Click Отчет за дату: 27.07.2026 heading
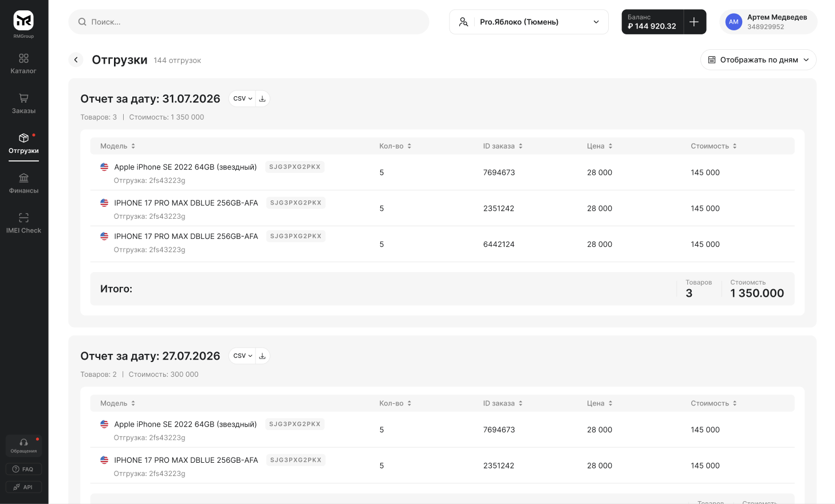This screenshot has height=504, width=835. tap(150, 356)
